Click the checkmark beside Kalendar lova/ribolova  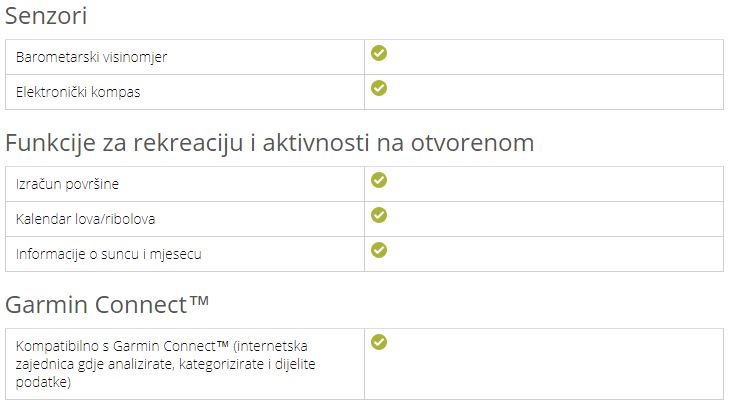tap(379, 215)
